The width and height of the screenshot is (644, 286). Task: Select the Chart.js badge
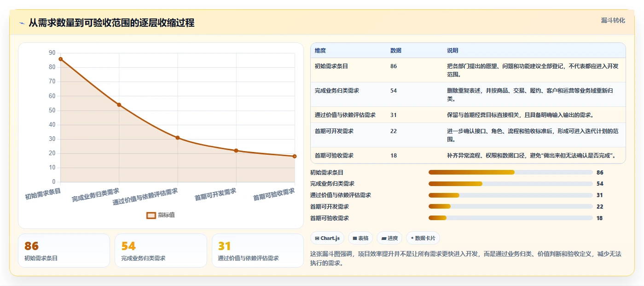tap(327, 238)
